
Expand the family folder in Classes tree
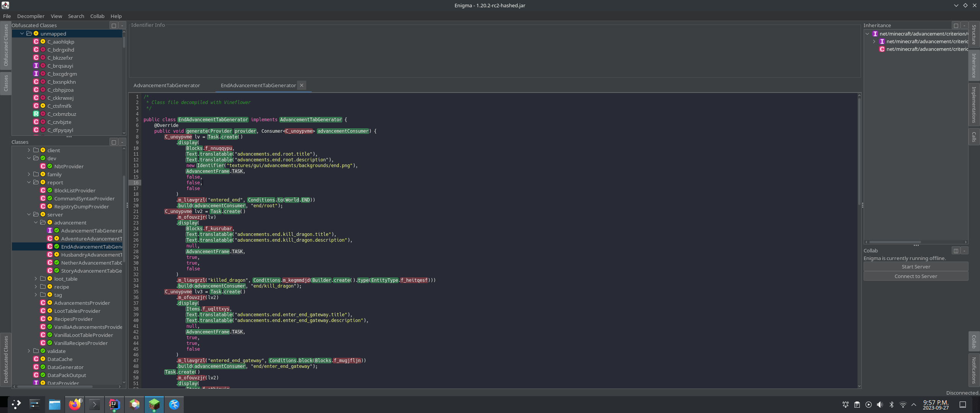point(29,174)
